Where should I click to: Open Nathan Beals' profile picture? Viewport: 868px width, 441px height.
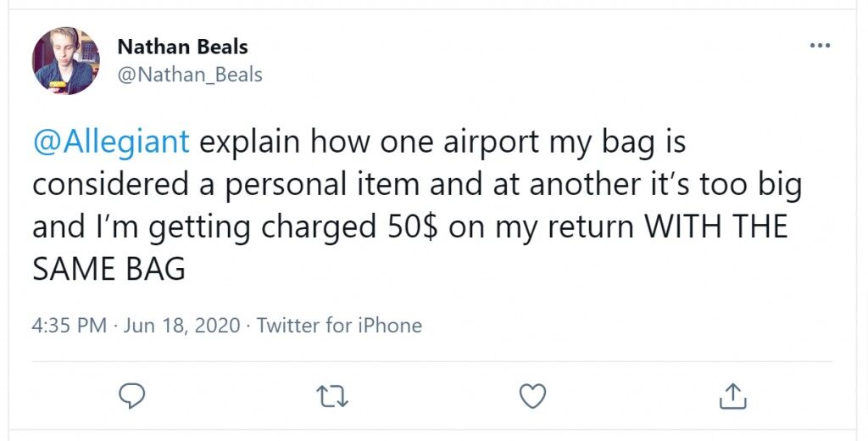66,60
